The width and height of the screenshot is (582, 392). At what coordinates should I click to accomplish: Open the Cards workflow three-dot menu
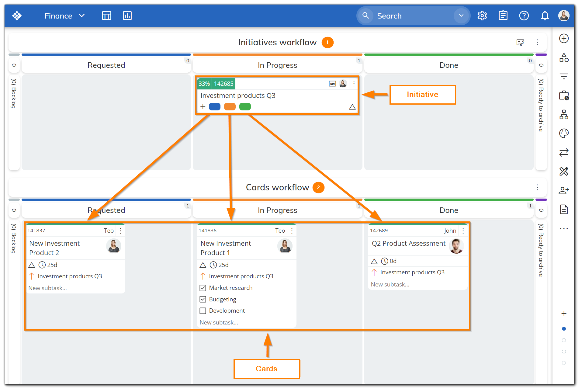tap(537, 187)
